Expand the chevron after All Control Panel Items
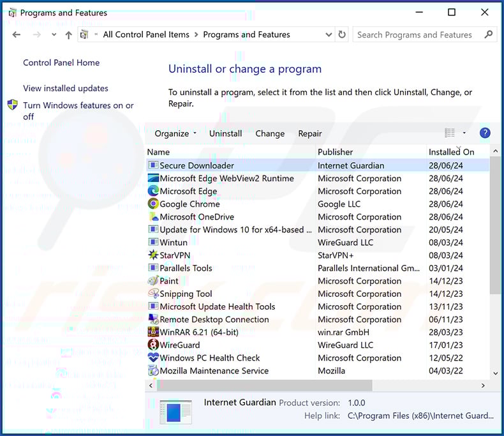504x436 pixels. click(196, 34)
